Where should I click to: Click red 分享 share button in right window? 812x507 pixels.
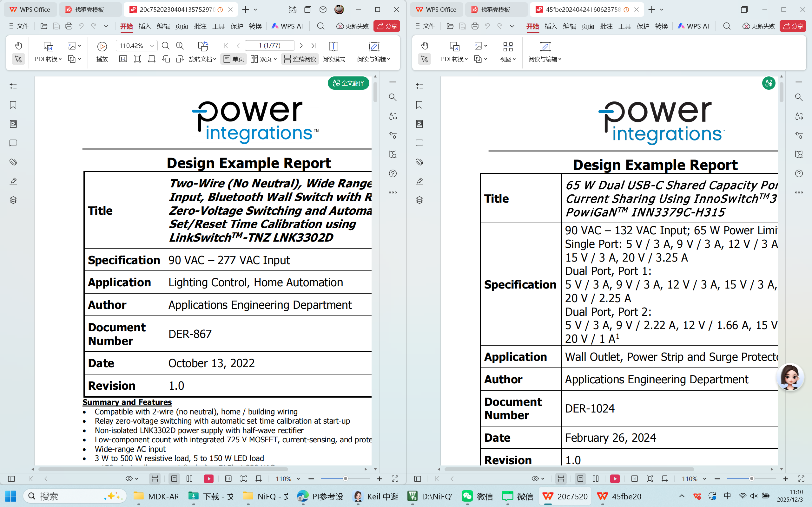(x=793, y=26)
